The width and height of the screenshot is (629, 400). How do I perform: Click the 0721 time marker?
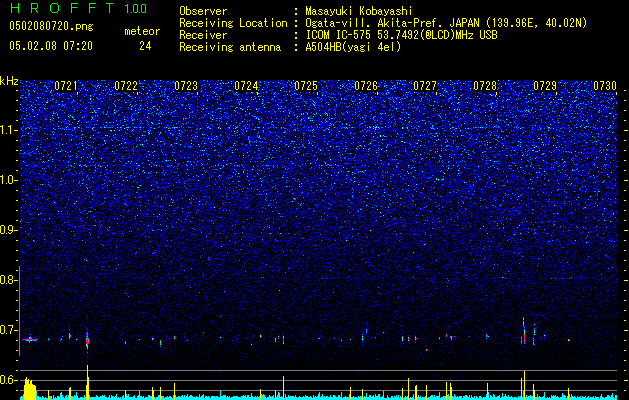pos(66,86)
